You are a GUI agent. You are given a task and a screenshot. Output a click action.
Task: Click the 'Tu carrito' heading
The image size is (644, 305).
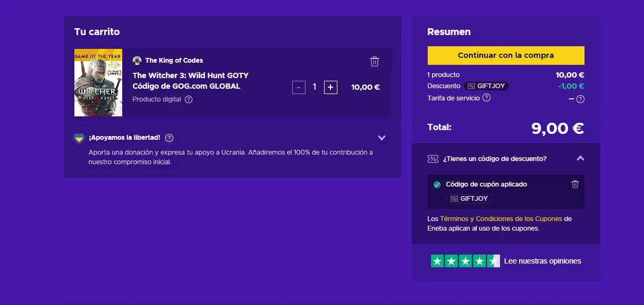click(97, 32)
